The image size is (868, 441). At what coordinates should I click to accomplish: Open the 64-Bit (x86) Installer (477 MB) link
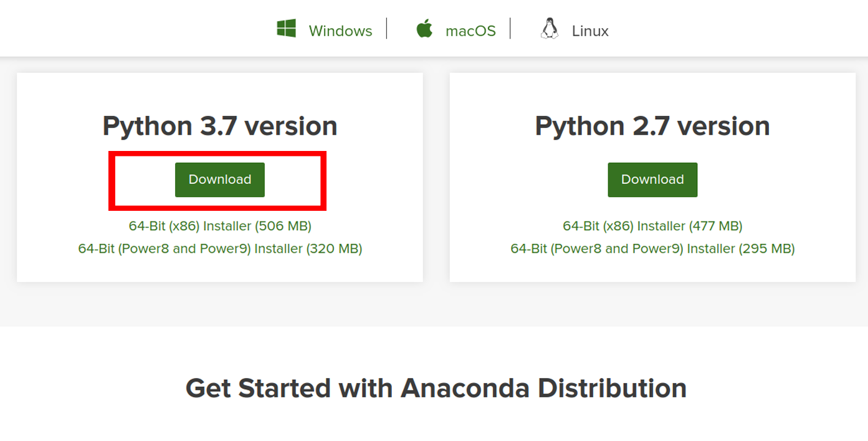coord(652,226)
